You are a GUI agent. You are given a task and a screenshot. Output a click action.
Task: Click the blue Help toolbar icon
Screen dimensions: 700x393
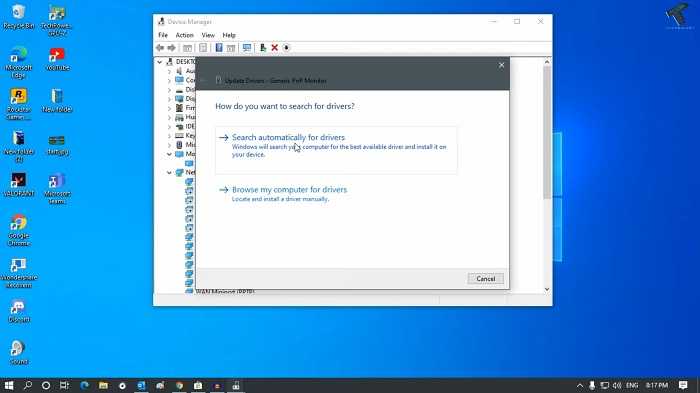[x=219, y=48]
